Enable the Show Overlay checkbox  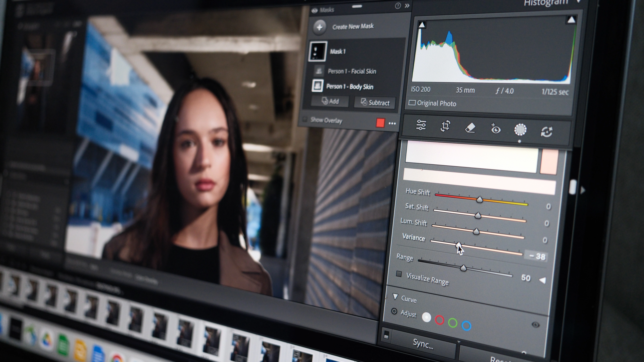pos(304,119)
